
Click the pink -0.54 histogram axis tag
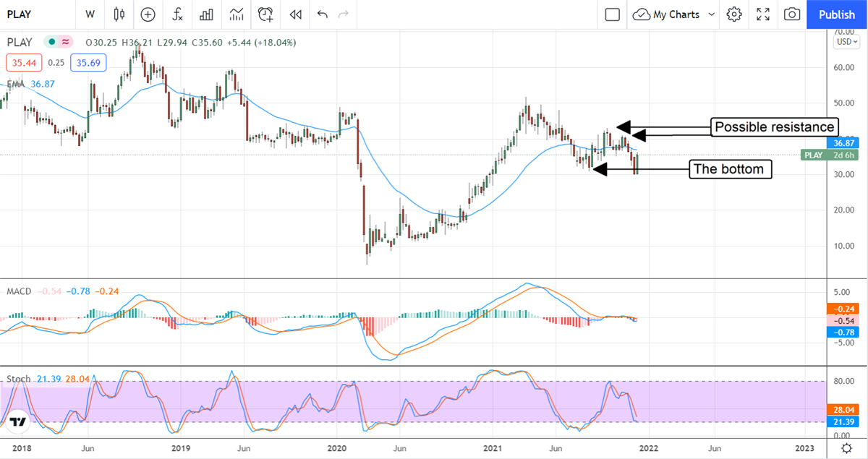(843, 320)
